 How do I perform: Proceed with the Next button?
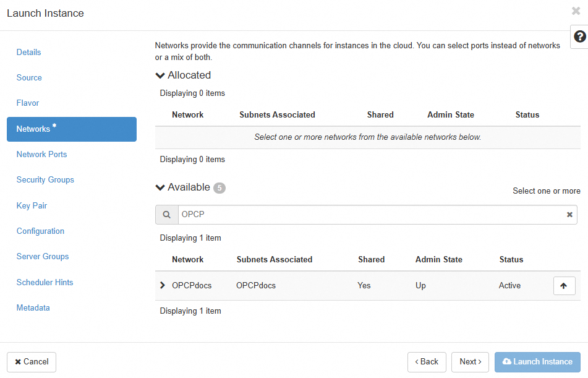470,362
